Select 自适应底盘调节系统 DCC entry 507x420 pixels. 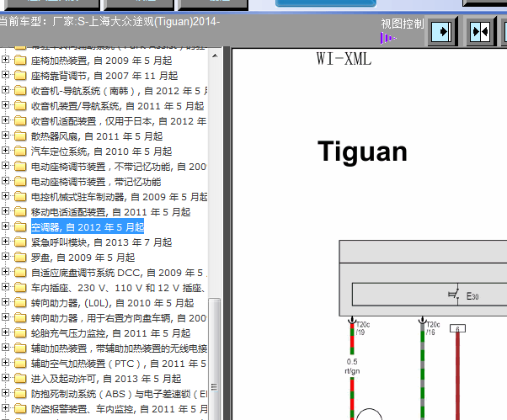(119, 273)
